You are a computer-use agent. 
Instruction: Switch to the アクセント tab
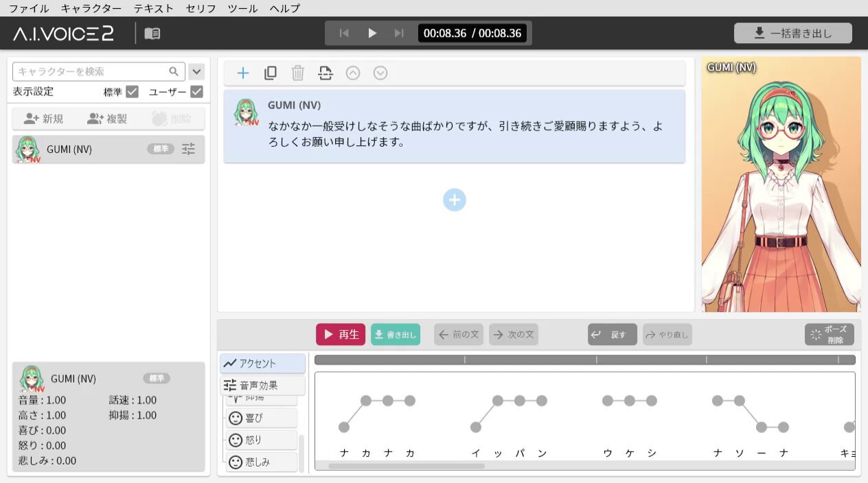262,364
